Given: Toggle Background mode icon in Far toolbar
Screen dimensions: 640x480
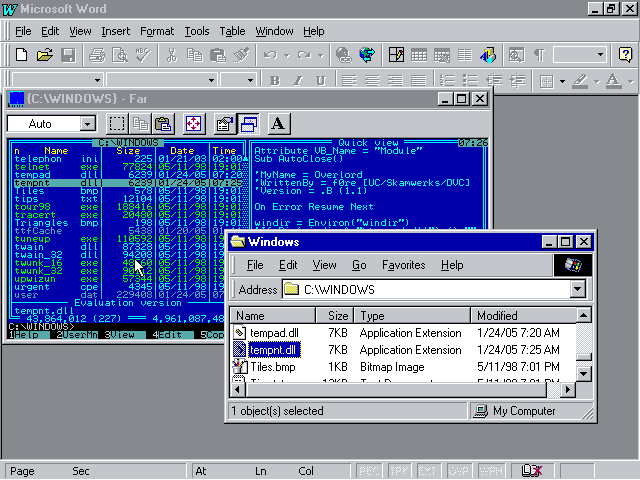Looking at the screenshot, I should click(x=249, y=124).
